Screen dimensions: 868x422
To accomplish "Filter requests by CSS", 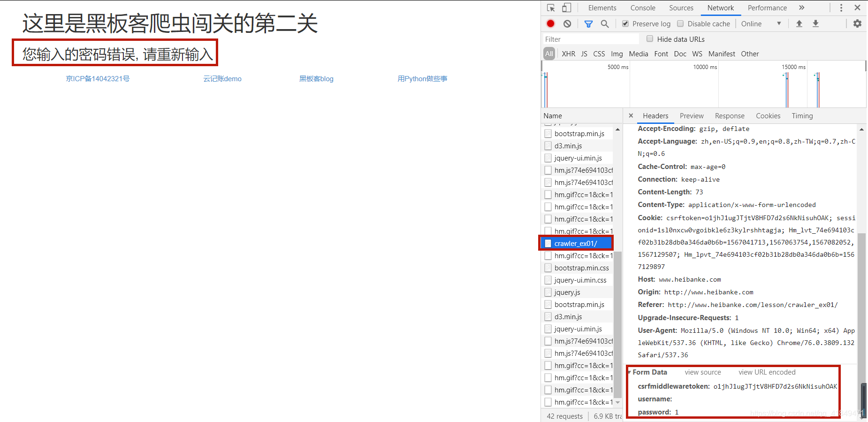I will (599, 54).
